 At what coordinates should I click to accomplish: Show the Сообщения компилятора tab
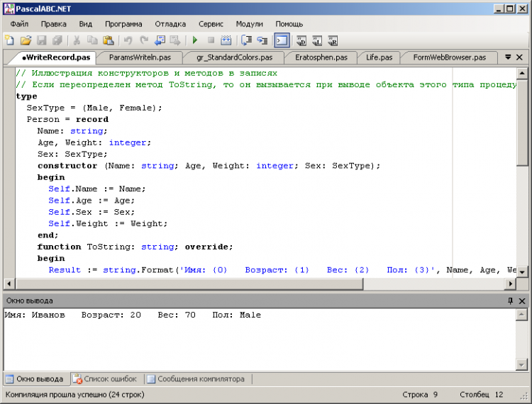tap(196, 379)
